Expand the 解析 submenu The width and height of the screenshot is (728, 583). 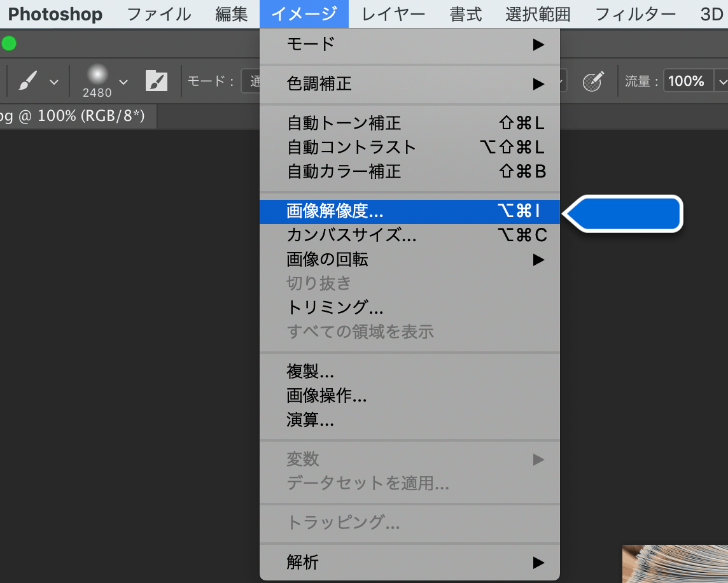[x=410, y=563]
